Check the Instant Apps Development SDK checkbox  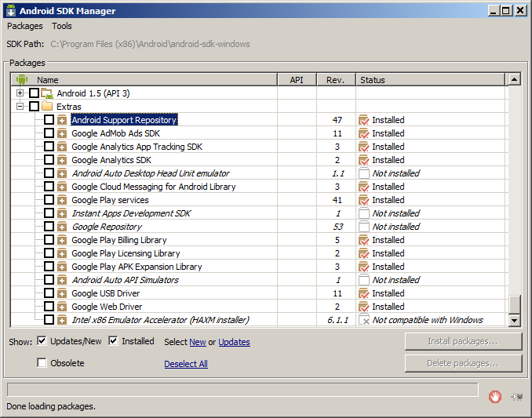[x=49, y=213]
